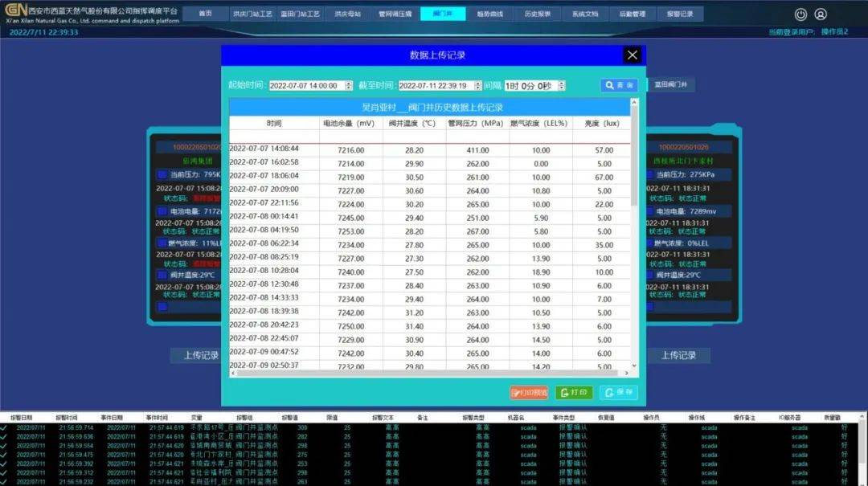Select the 2022-07-09 00:47:52 row
The width and height of the screenshot is (868, 486).
[429, 353]
